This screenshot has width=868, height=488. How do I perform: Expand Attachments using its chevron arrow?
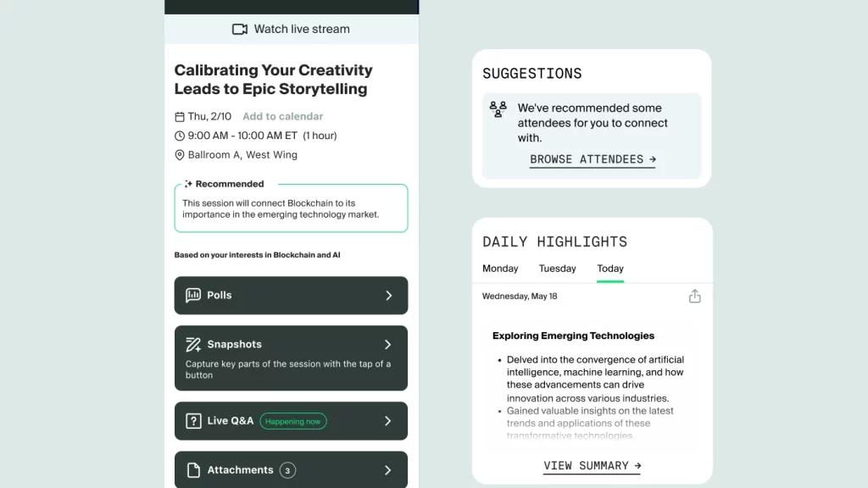coord(388,469)
